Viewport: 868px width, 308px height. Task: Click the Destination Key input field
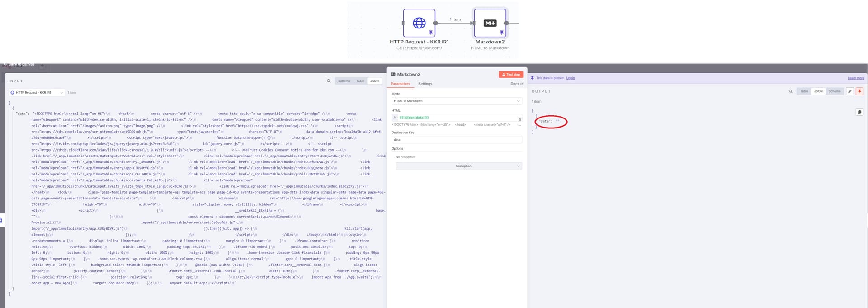point(457,139)
